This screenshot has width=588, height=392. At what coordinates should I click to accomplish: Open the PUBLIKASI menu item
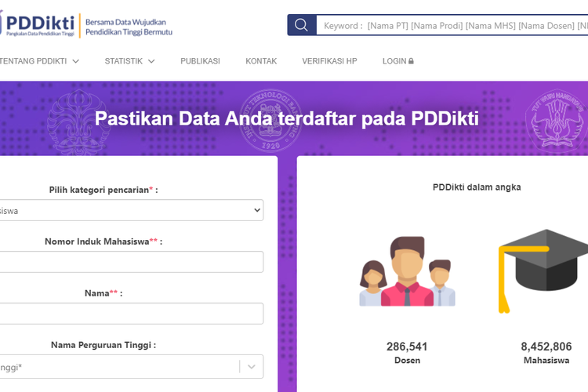(x=200, y=61)
